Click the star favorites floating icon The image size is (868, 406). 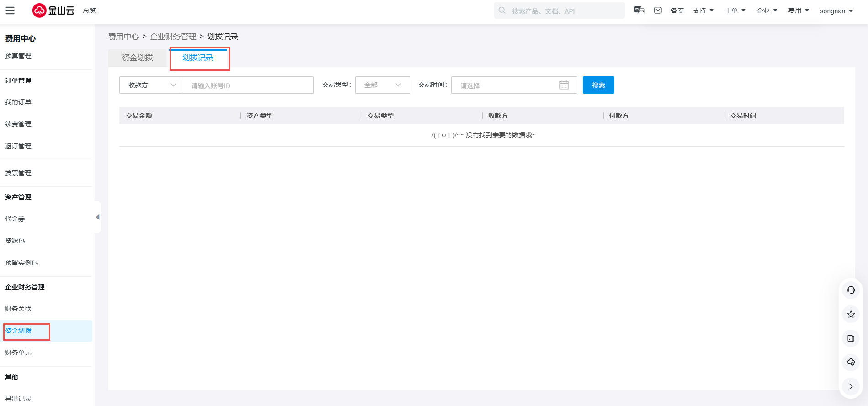[x=851, y=314]
